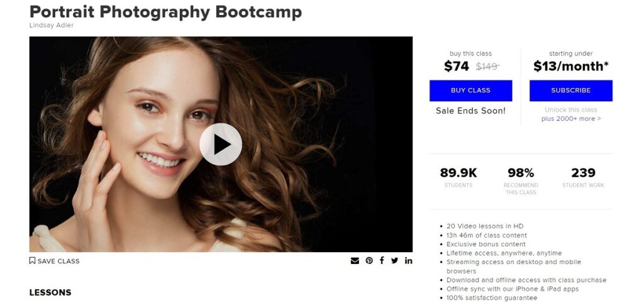644x308 pixels.
Task: Click the 98% recommend this class stat
Action: pyautogui.click(x=521, y=180)
